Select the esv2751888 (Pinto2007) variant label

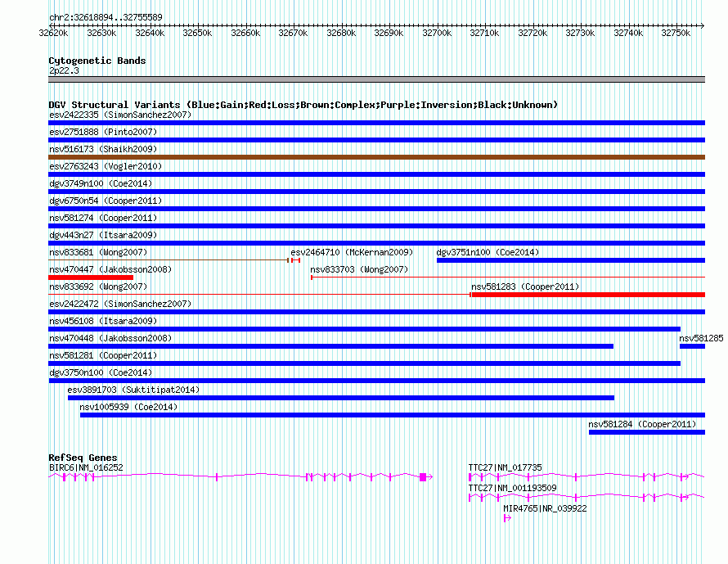103,132
